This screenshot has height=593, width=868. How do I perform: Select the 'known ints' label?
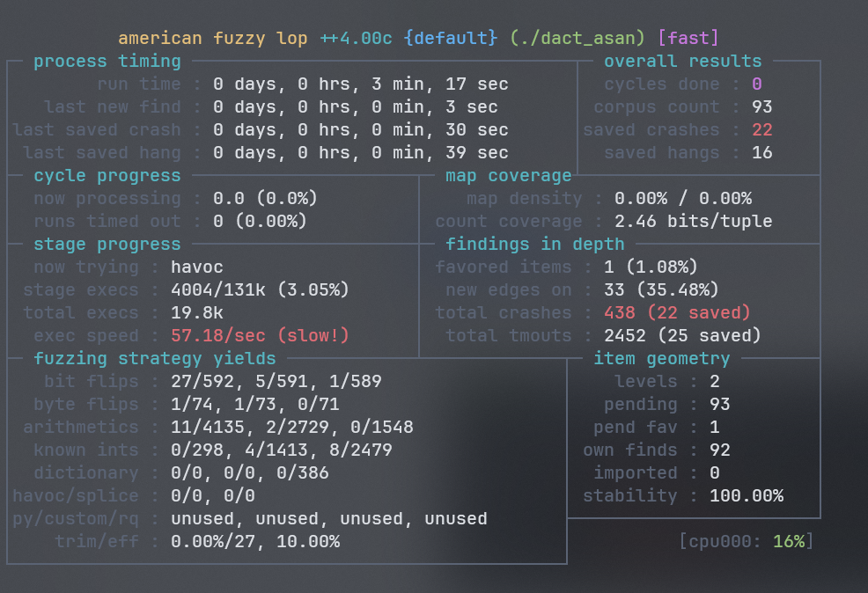pyautogui.click(x=85, y=450)
